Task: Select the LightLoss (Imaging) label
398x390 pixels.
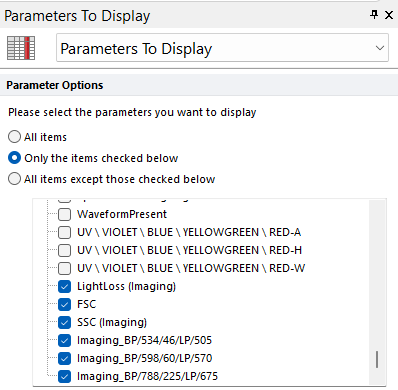Action: pyautogui.click(x=126, y=286)
